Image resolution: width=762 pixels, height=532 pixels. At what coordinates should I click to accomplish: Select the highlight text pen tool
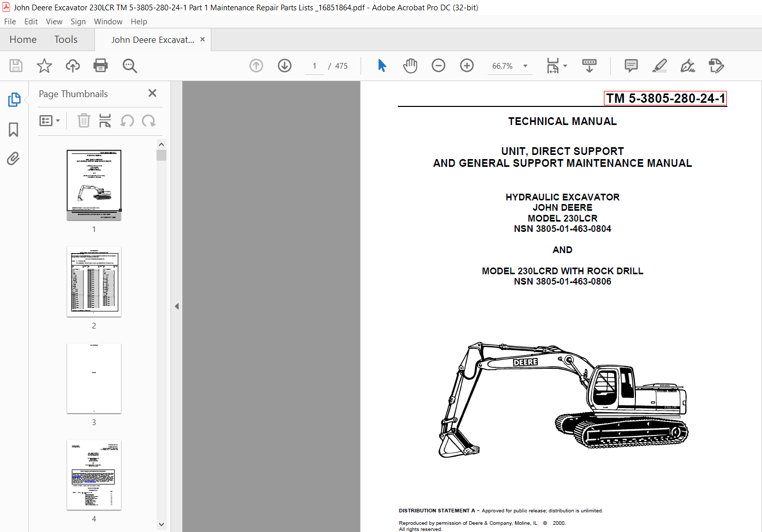point(660,66)
